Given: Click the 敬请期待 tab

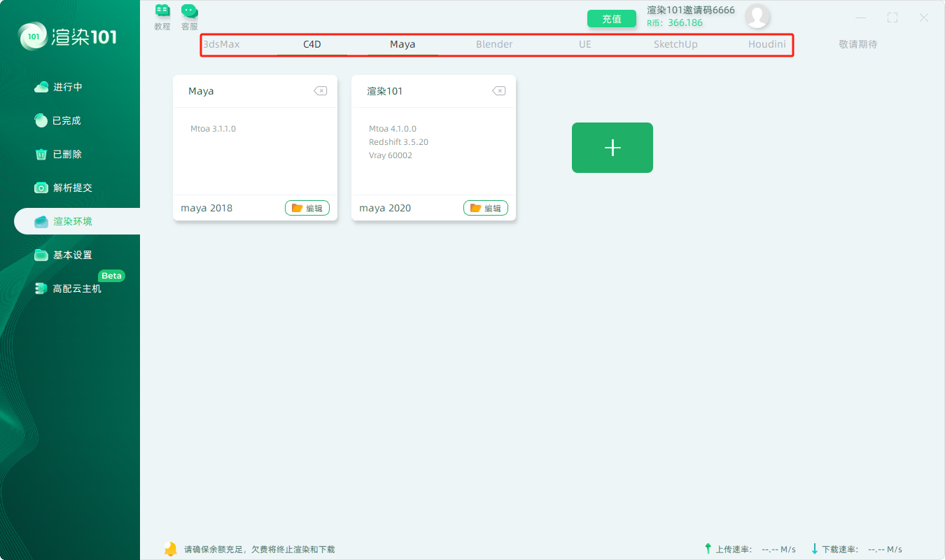Looking at the screenshot, I should coord(857,44).
